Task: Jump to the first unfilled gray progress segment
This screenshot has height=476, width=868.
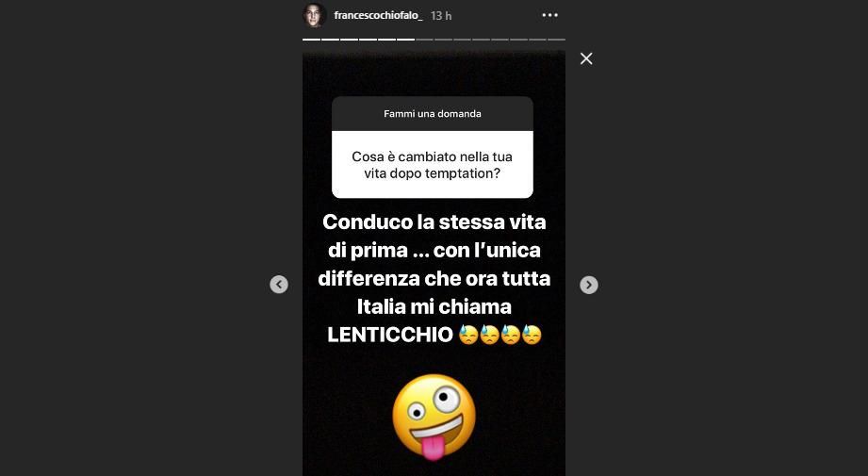Action: 425,40
